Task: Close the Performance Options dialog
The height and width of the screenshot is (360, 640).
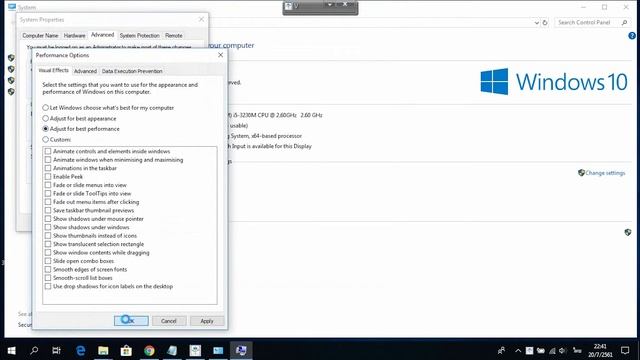Action: point(220,55)
